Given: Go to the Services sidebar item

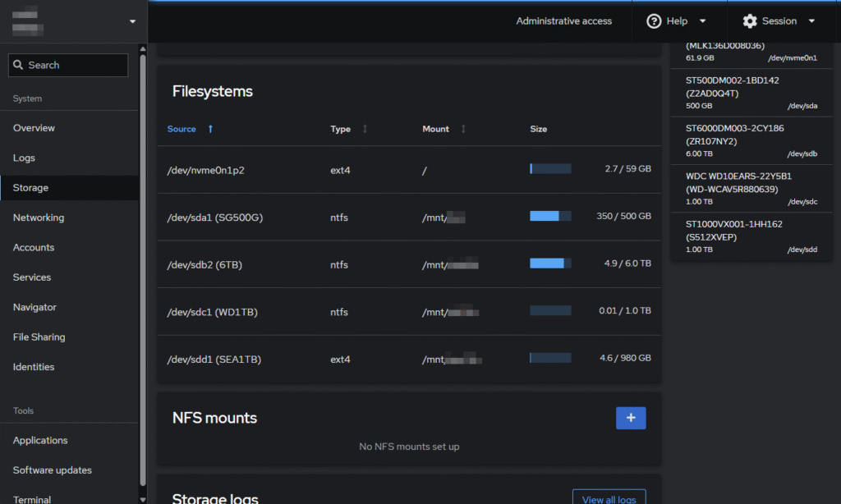Looking at the screenshot, I should click(x=32, y=277).
